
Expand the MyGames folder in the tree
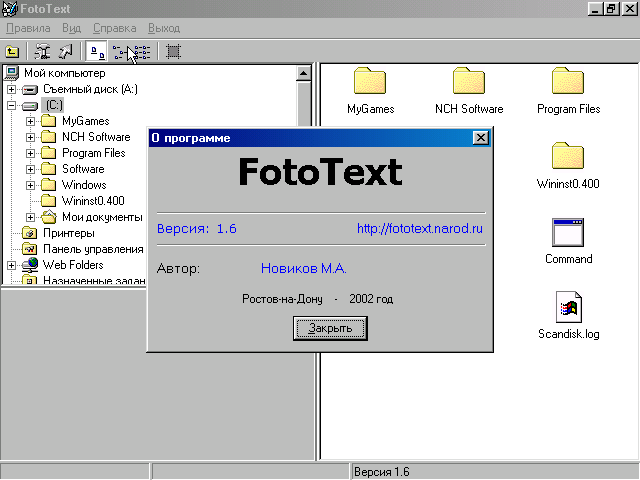tap(31, 121)
